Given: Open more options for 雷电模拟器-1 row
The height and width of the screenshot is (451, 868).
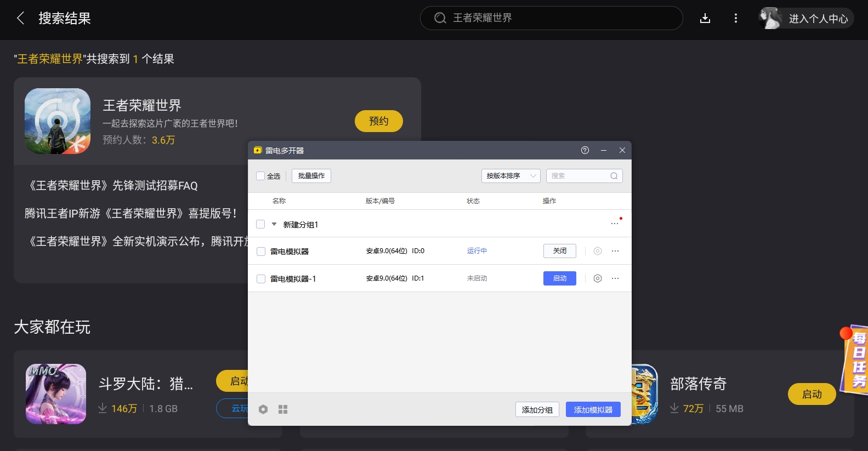Looking at the screenshot, I should 615,278.
